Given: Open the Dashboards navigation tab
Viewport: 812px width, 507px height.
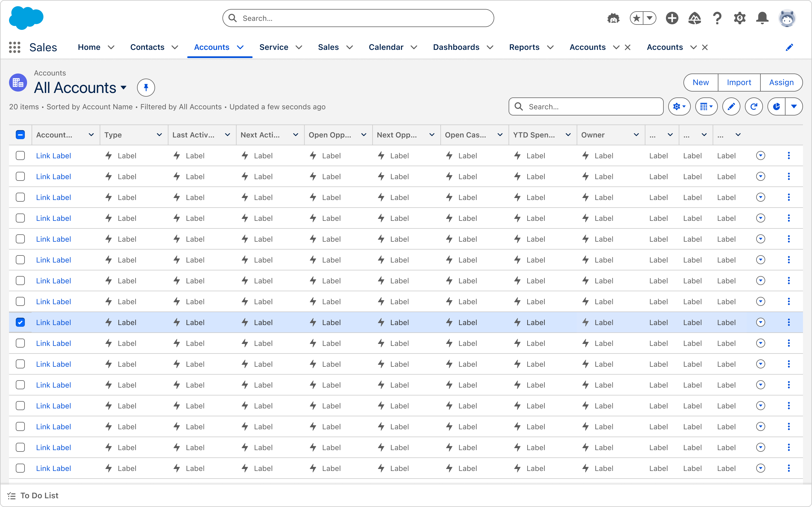Looking at the screenshot, I should [x=456, y=47].
